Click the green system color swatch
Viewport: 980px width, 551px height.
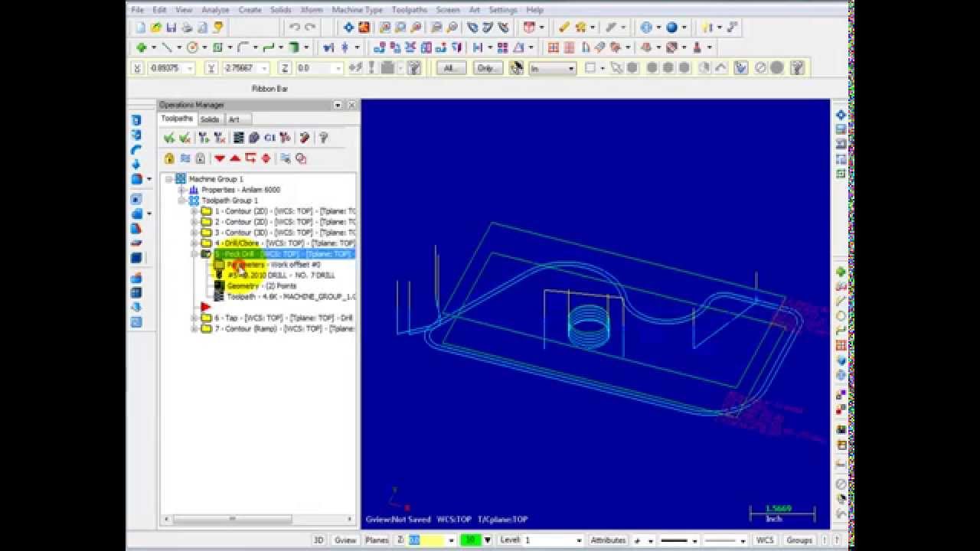(469, 540)
